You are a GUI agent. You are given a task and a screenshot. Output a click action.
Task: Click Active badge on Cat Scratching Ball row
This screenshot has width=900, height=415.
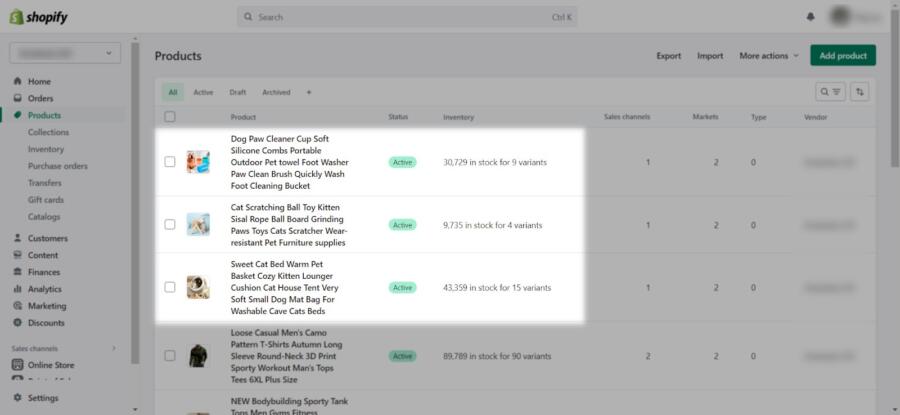pos(402,225)
